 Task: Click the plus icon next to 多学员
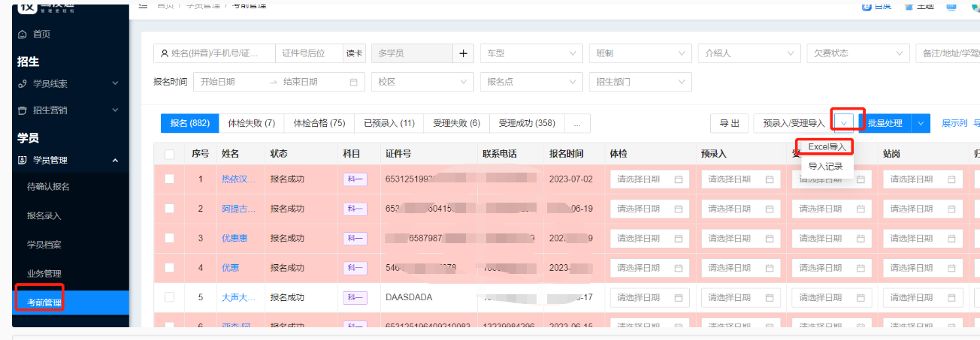463,53
